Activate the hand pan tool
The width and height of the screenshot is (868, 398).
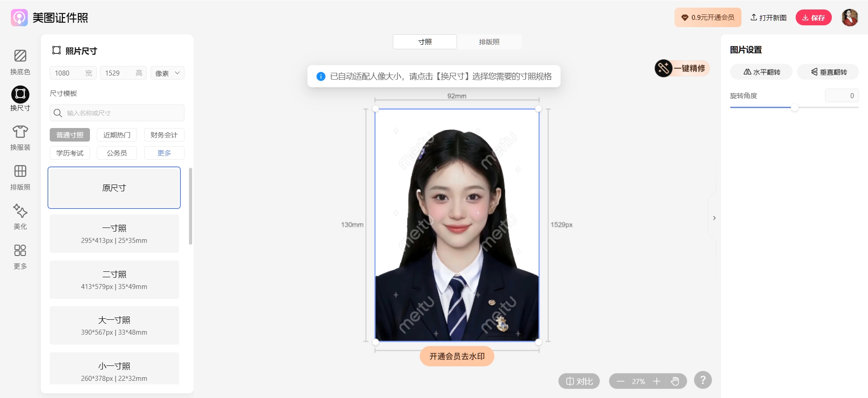(675, 381)
